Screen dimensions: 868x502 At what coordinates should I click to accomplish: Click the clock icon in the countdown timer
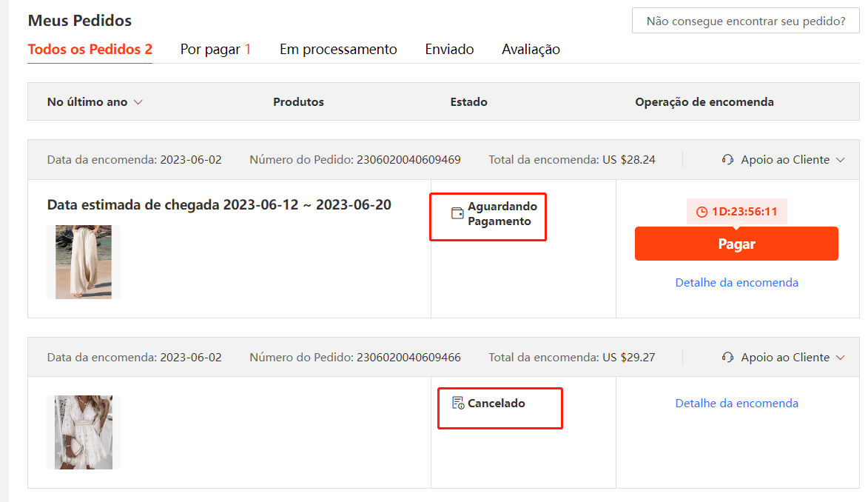(x=702, y=212)
